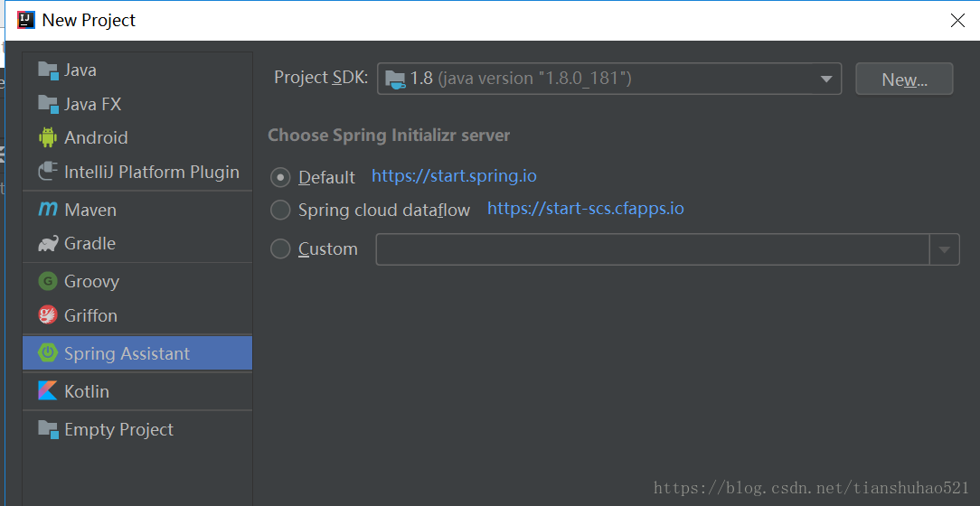Choose the Android robot icon
980x506 pixels.
tap(48, 137)
